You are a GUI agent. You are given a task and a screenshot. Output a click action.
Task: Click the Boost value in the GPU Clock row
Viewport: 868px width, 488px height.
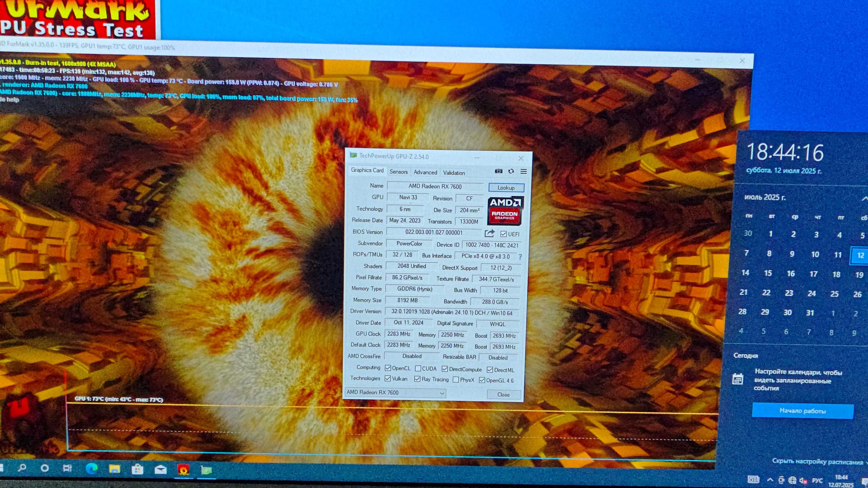504,336
